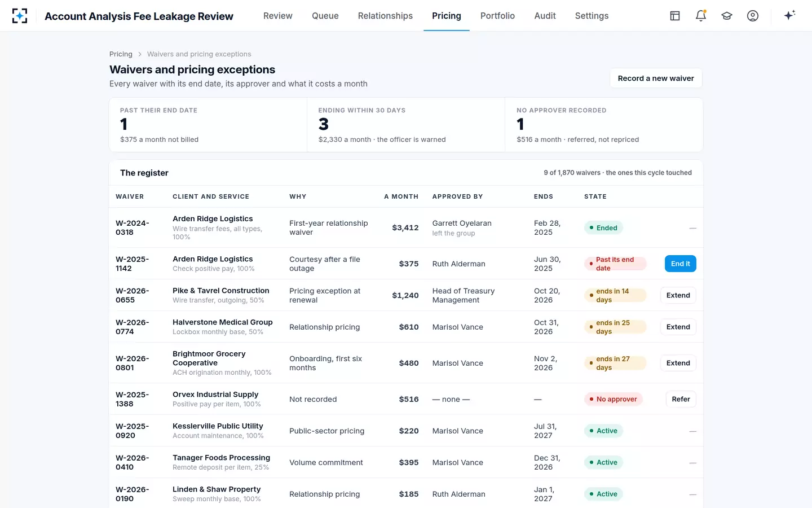This screenshot has height=508, width=812.
Task: Open the Past Their End Date summary card
Action: pos(208,125)
